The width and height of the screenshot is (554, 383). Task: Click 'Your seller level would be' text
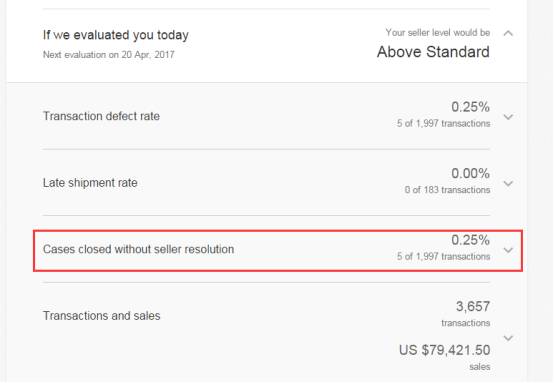pos(438,33)
